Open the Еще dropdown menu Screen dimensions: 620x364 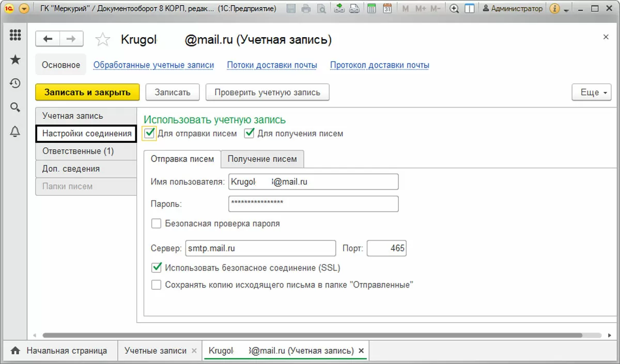(592, 92)
